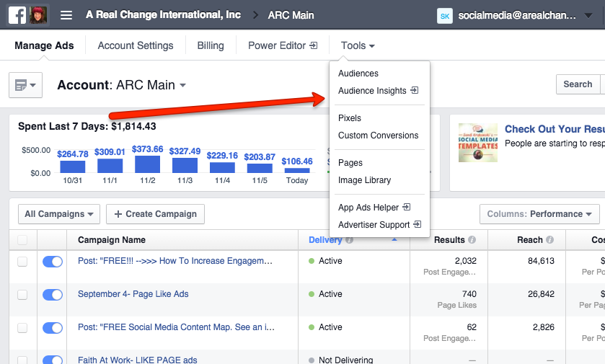Open the Columns: Performance dropdown
The image size is (605, 364).
pyautogui.click(x=539, y=214)
